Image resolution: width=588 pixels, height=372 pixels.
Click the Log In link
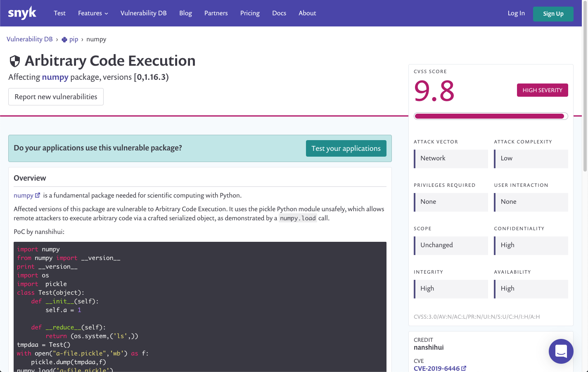[516, 13]
